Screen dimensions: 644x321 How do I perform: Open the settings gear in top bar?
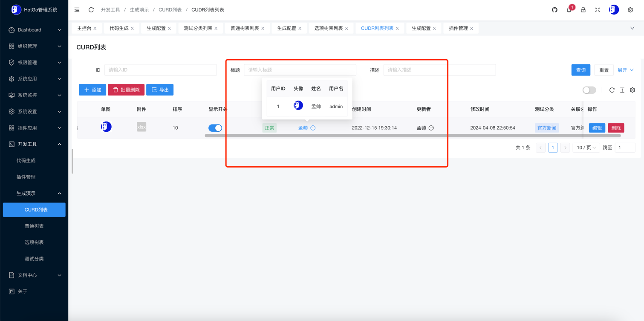pyautogui.click(x=630, y=10)
